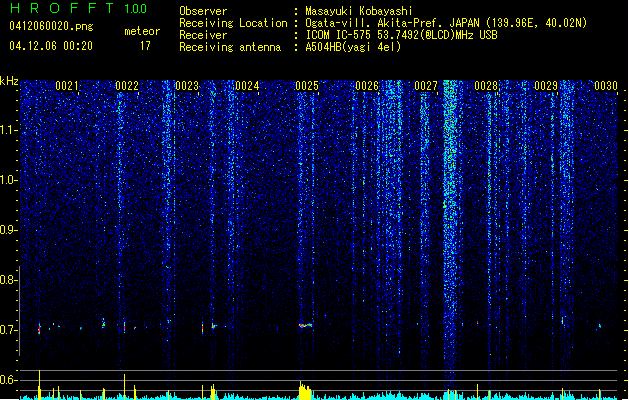Image resolution: width=629 pixels, height=400 pixels.
Task: Click the date stamp 04.12.06 00:20
Action: pos(51,46)
